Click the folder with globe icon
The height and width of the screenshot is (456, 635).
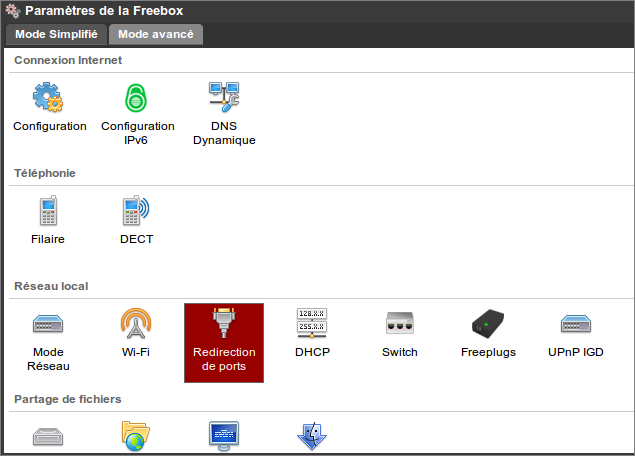pyautogui.click(x=137, y=437)
